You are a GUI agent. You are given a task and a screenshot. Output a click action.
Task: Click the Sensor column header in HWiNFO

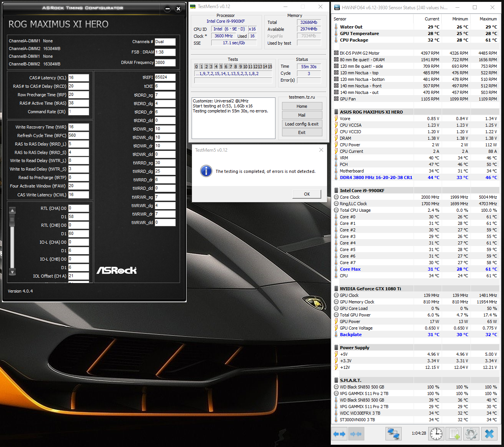click(x=372, y=19)
